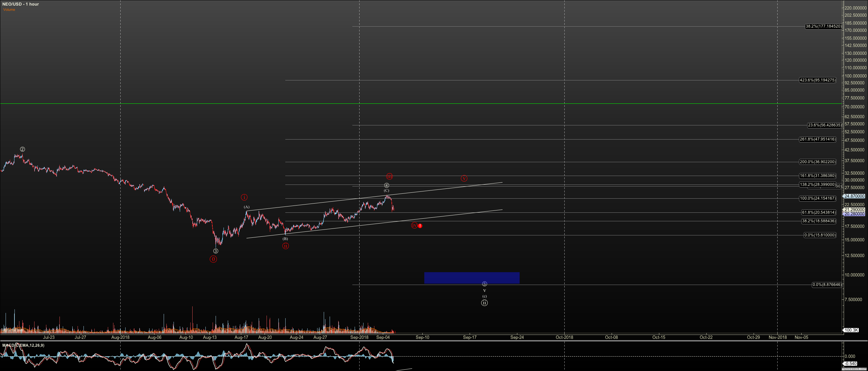Click the lowercase (c) label below wave 5
The image size is (868, 371).
(484, 296)
